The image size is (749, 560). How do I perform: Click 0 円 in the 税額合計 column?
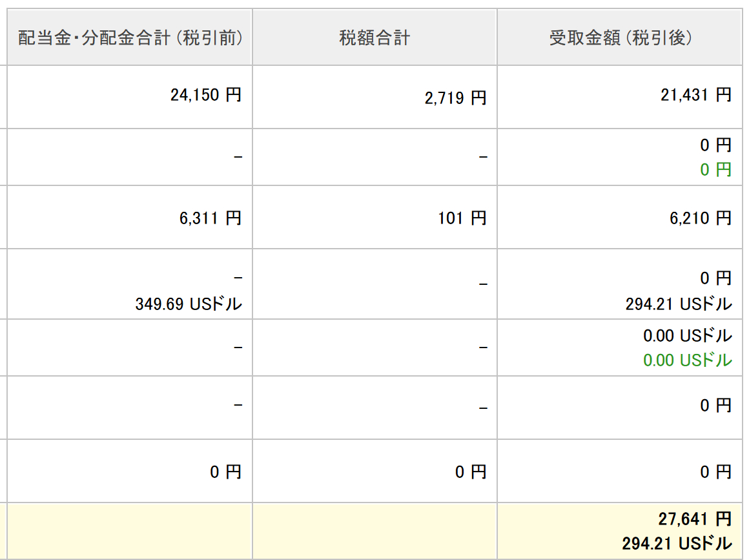(x=471, y=472)
